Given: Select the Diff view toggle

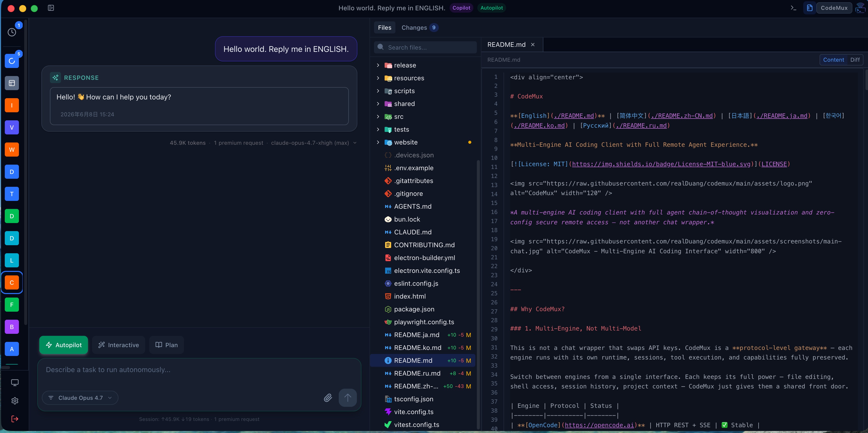Looking at the screenshot, I should click(855, 60).
